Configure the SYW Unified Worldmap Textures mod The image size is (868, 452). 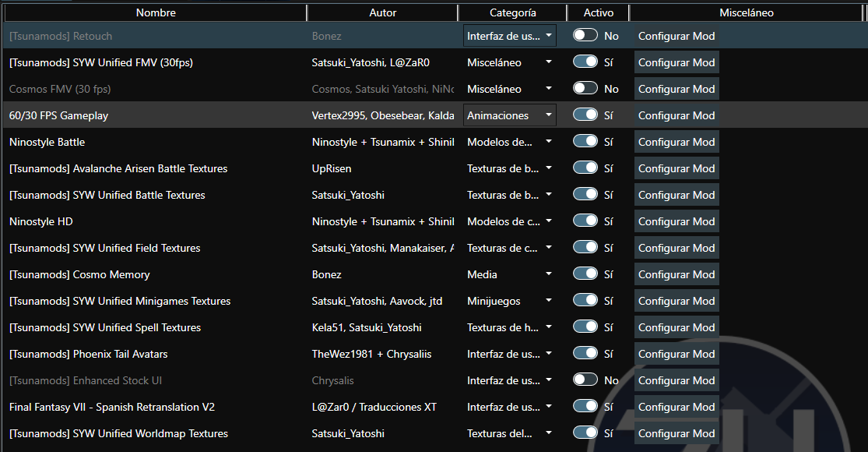click(x=676, y=433)
